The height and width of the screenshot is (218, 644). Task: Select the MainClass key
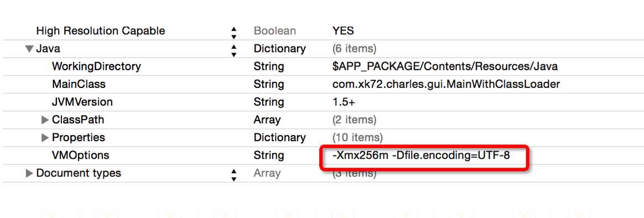pyautogui.click(x=79, y=84)
